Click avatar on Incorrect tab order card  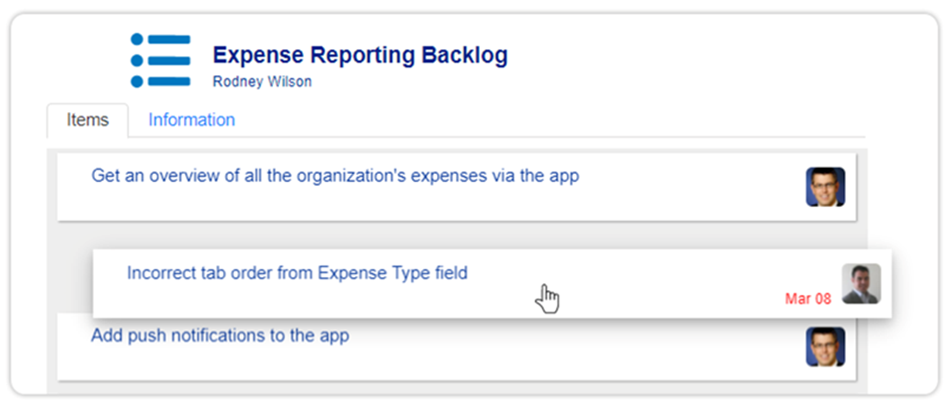tap(861, 283)
